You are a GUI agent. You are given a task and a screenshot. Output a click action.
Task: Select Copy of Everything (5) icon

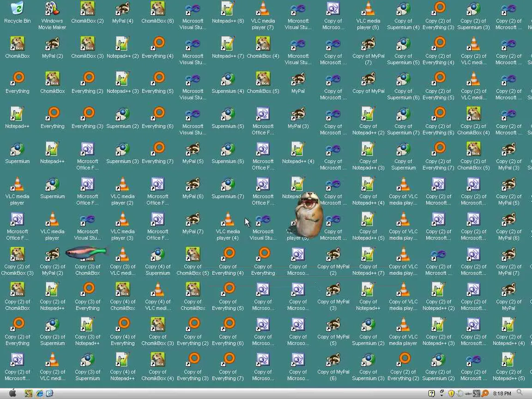(x=228, y=296)
